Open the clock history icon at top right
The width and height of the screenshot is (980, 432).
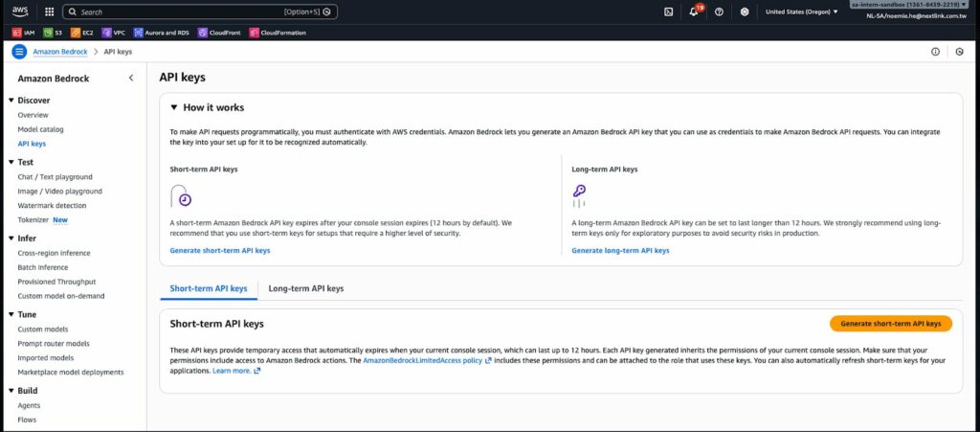pos(959,52)
